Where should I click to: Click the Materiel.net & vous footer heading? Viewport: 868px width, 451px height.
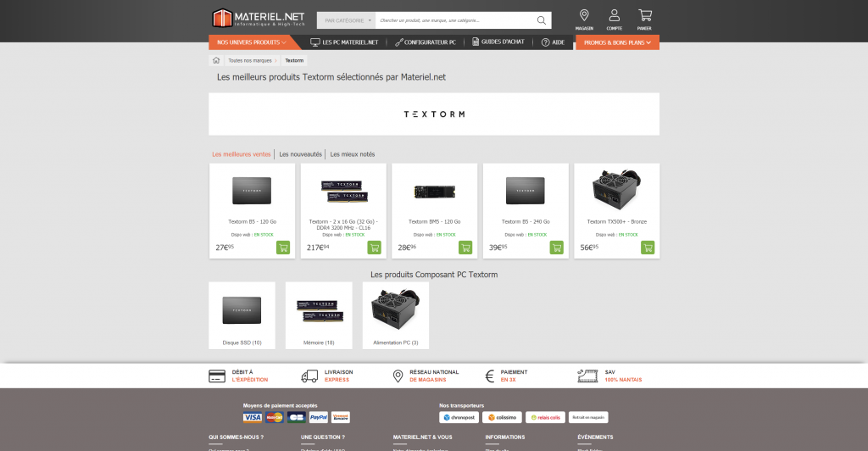[422, 437]
